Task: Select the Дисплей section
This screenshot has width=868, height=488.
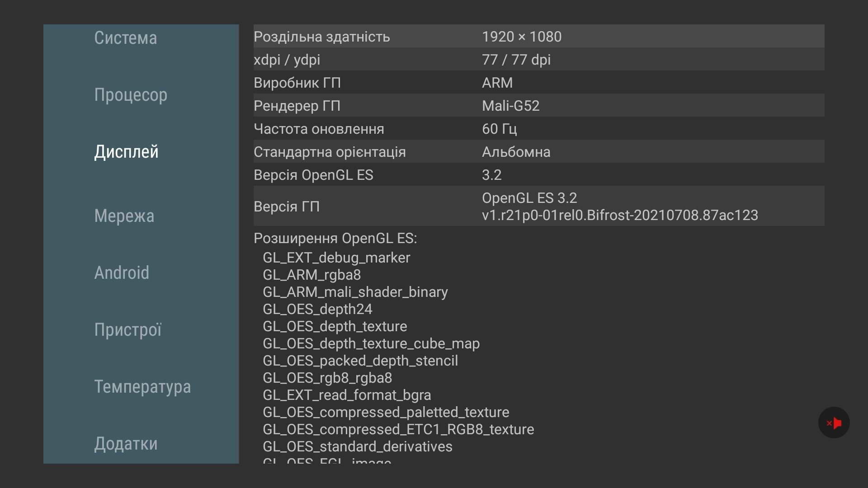Action: pyautogui.click(x=127, y=152)
